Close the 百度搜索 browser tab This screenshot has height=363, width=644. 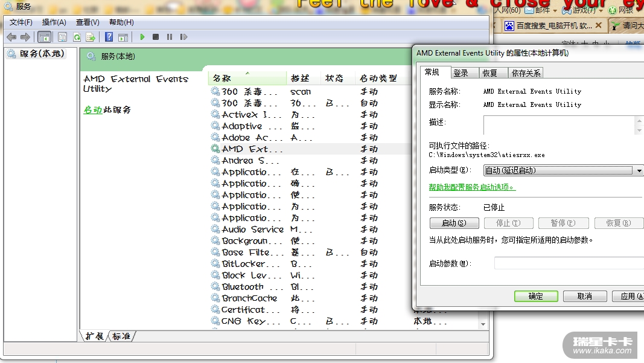(598, 25)
